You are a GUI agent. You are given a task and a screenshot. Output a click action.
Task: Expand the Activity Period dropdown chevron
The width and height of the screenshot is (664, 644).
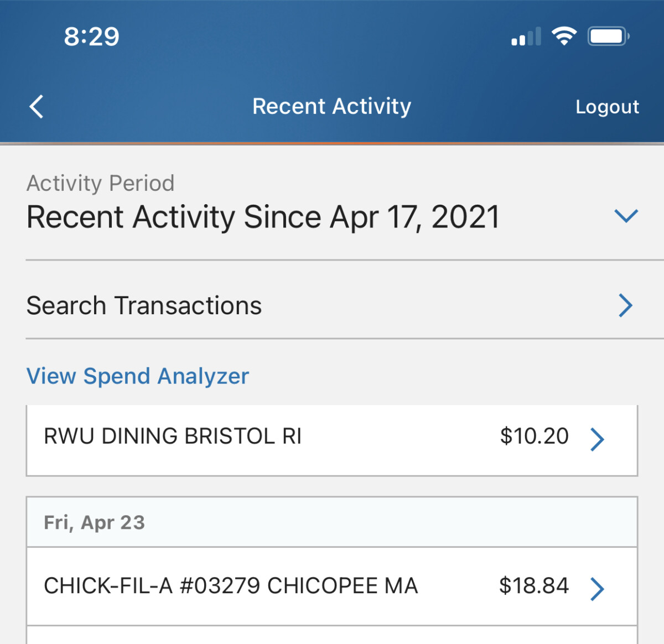click(x=626, y=216)
